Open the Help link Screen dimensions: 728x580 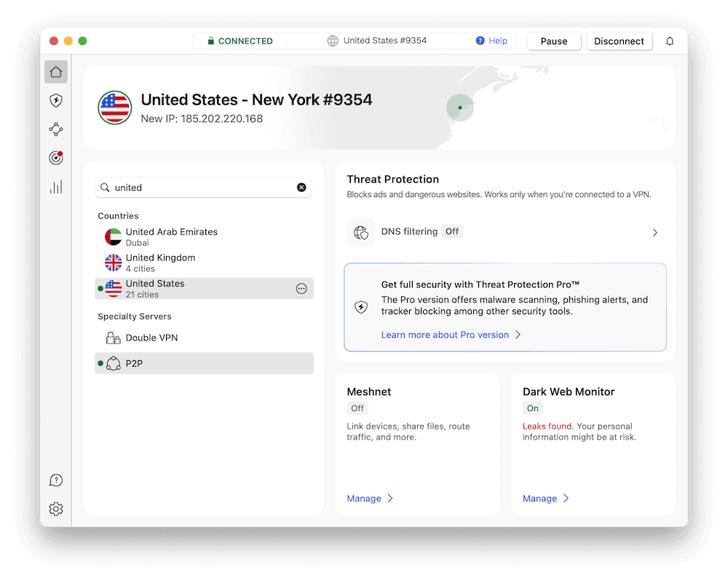pos(498,41)
